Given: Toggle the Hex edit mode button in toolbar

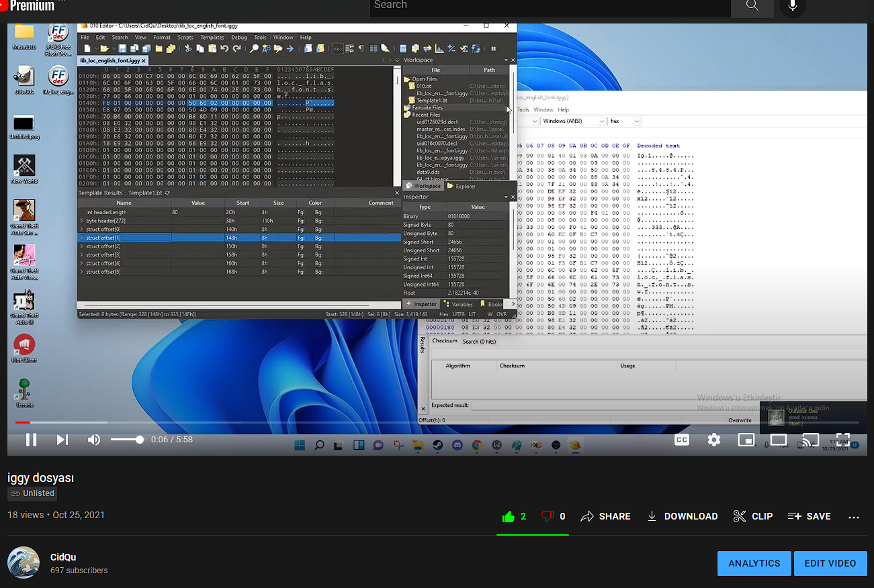Looking at the screenshot, I should [338, 48].
